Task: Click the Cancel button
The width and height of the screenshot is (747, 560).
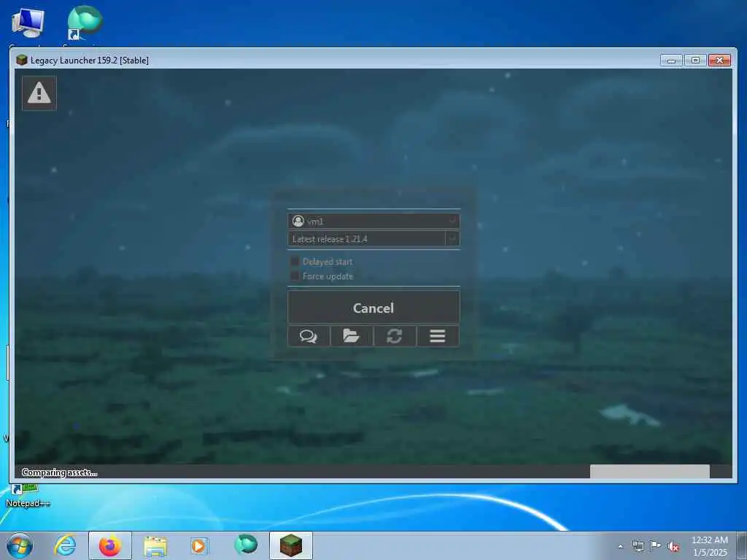Action: click(x=373, y=308)
